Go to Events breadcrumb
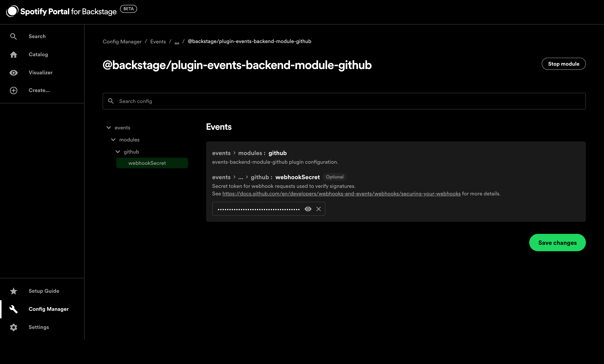Screen dimensions: 604x364 [x=158, y=41]
